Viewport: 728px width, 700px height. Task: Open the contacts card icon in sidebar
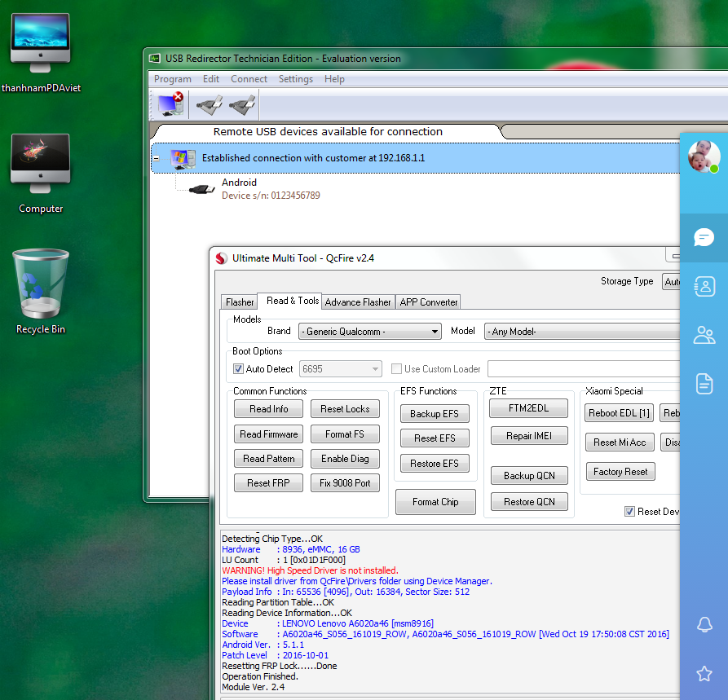pos(704,286)
